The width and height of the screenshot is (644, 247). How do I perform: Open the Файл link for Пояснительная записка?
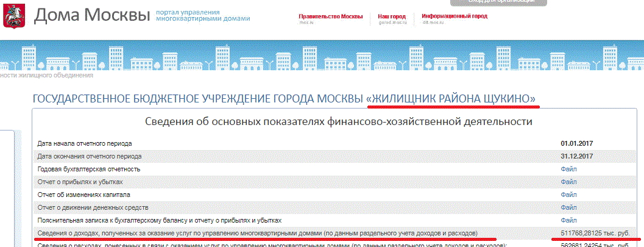click(x=568, y=220)
